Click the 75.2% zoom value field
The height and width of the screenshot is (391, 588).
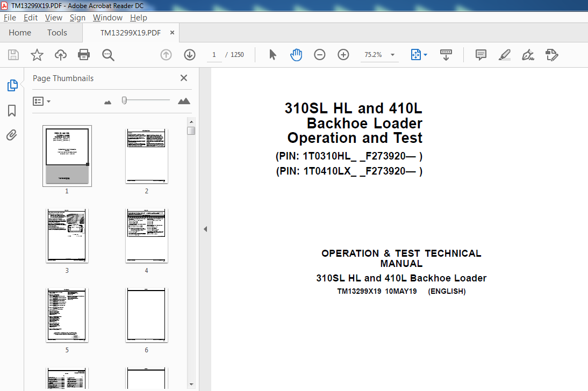[x=374, y=55]
